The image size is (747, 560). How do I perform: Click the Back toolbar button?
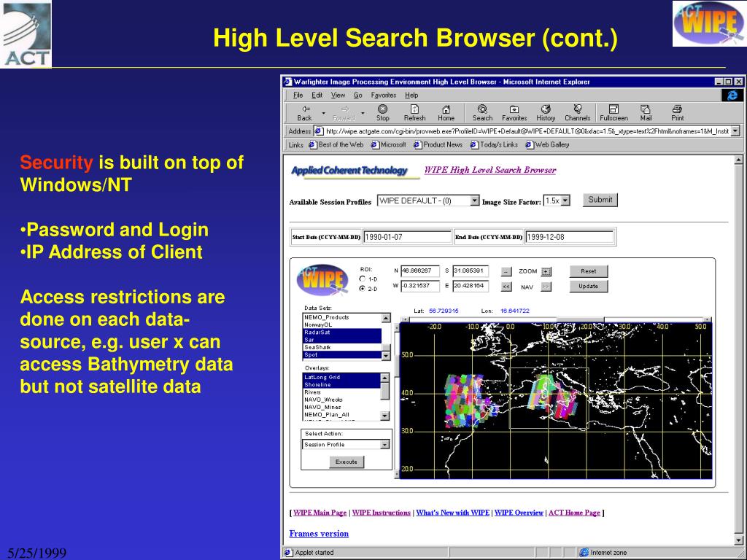point(304,113)
